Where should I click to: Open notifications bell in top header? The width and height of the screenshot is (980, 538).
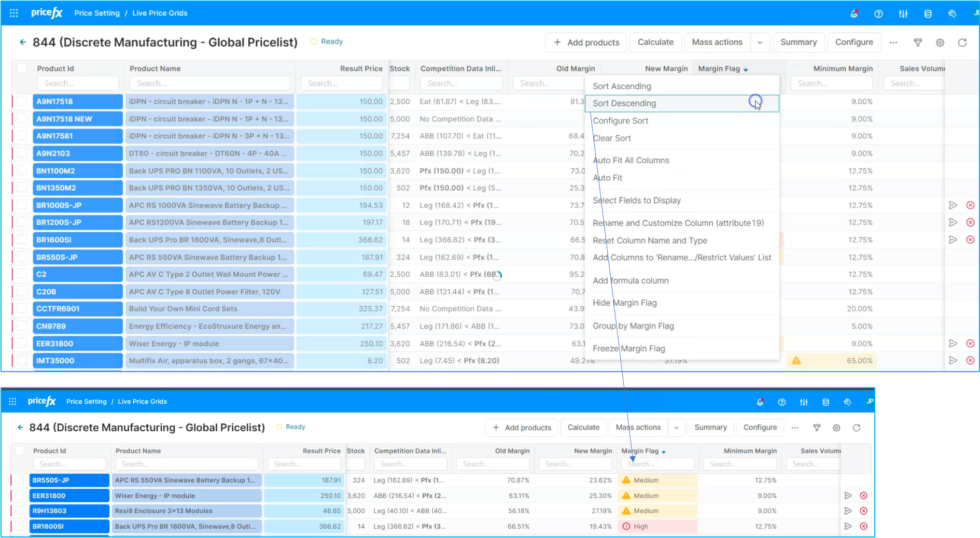pos(854,14)
